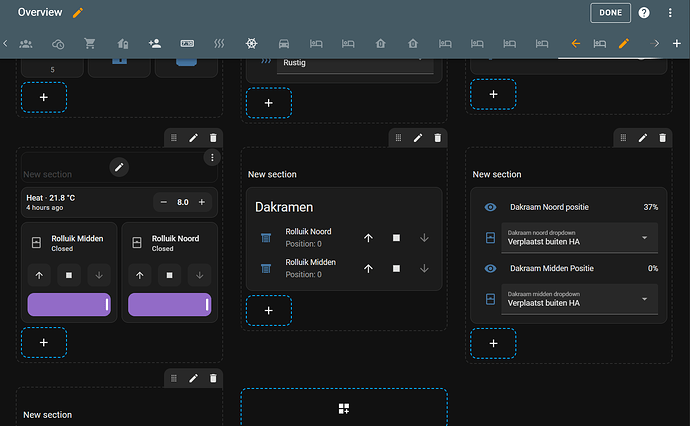Open the help page
The height and width of the screenshot is (426, 690).
[x=644, y=13]
